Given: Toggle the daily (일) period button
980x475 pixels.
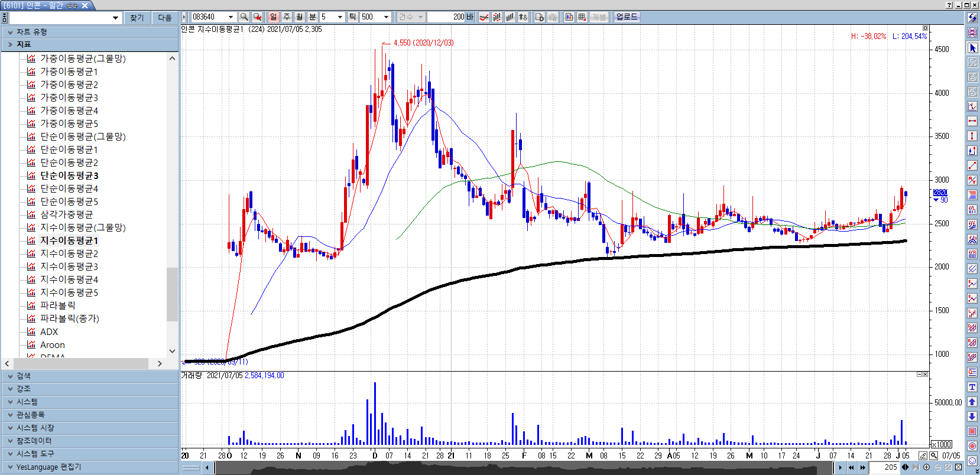Looking at the screenshot, I should coord(273,17).
